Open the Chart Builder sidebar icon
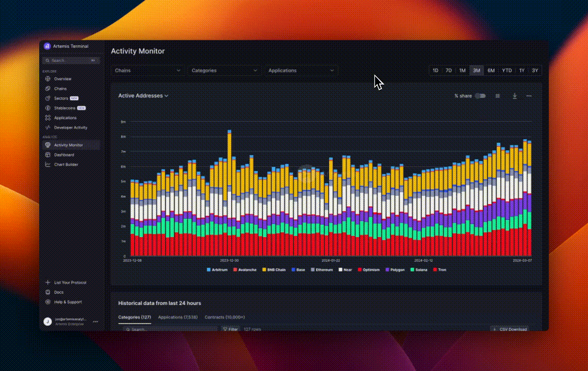The image size is (588, 371). coord(47,164)
